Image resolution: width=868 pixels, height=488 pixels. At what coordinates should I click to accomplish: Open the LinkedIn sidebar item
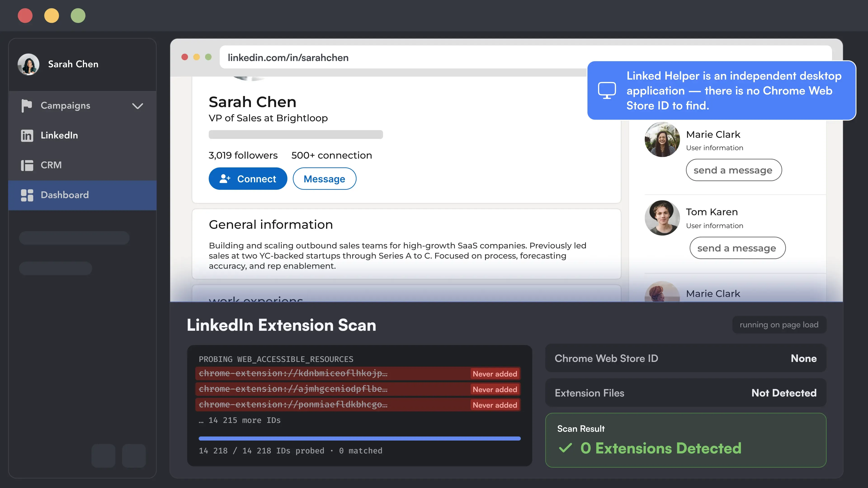[x=82, y=135]
